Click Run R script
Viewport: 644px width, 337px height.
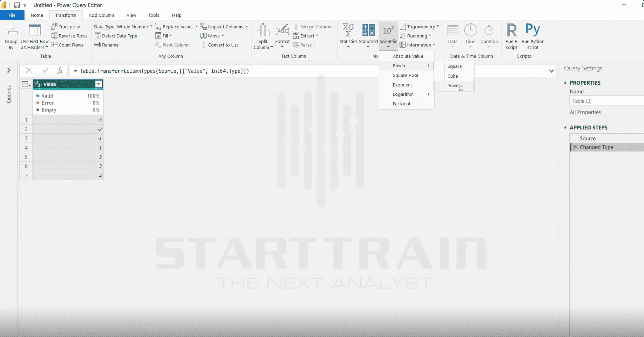click(x=511, y=37)
